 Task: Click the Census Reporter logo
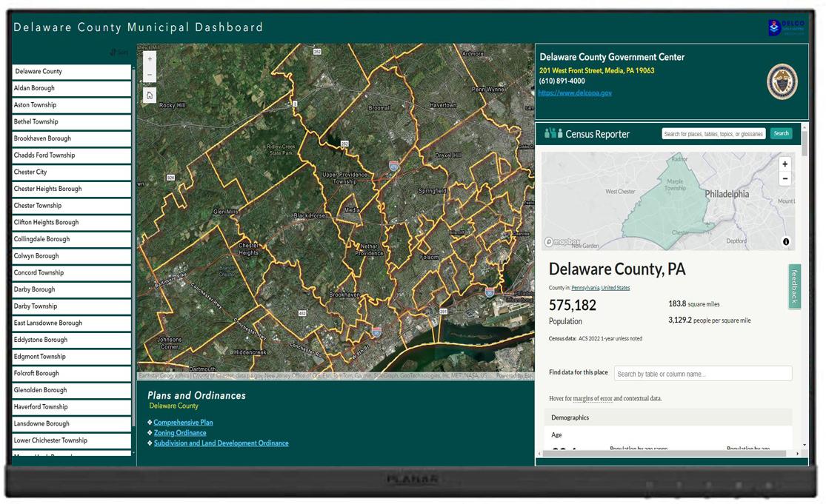587,134
